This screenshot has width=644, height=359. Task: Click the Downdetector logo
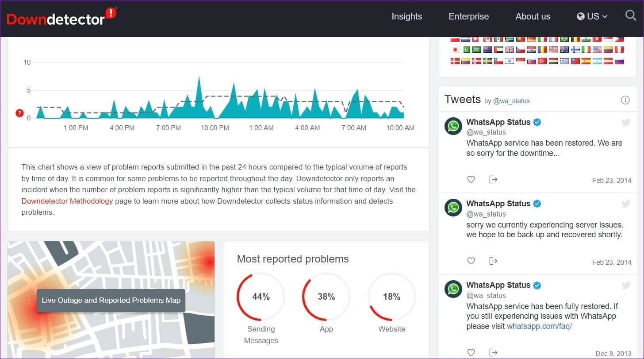point(61,17)
